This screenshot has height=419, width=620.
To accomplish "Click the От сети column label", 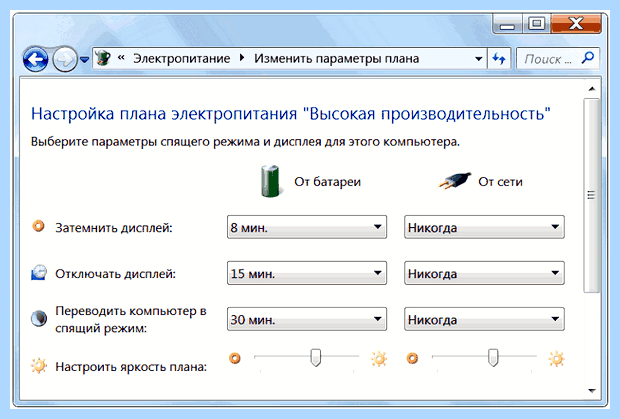I will pos(500,182).
